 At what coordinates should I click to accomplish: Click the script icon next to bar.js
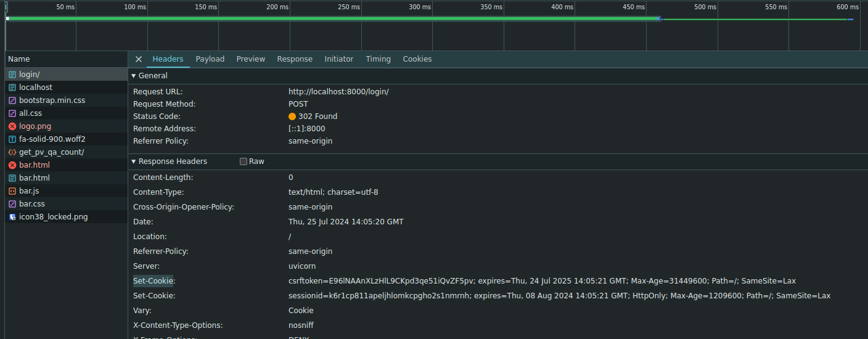12,191
